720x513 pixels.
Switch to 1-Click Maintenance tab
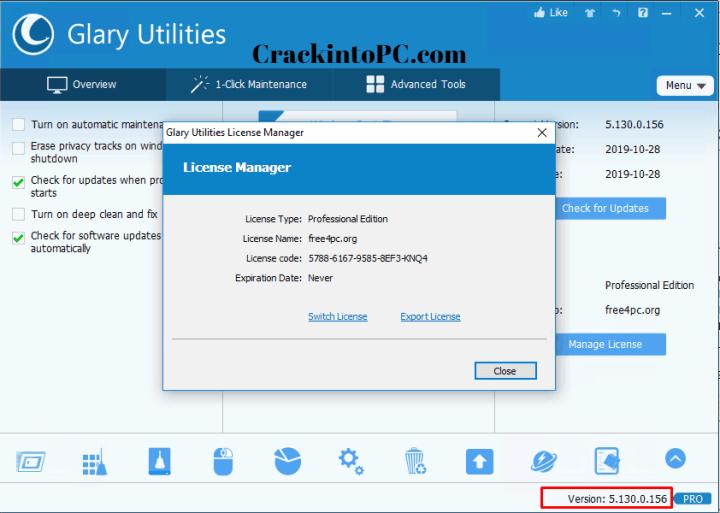coord(249,85)
